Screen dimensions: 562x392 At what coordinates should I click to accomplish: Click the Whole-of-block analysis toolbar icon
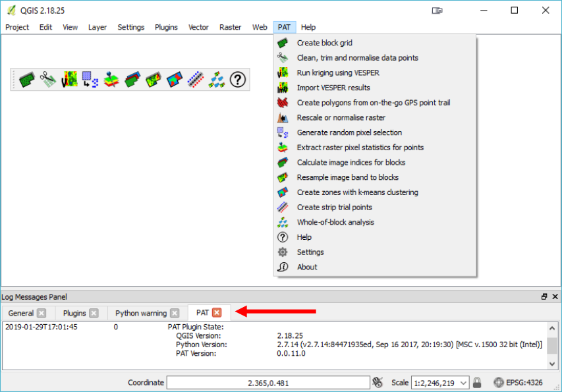[217, 80]
